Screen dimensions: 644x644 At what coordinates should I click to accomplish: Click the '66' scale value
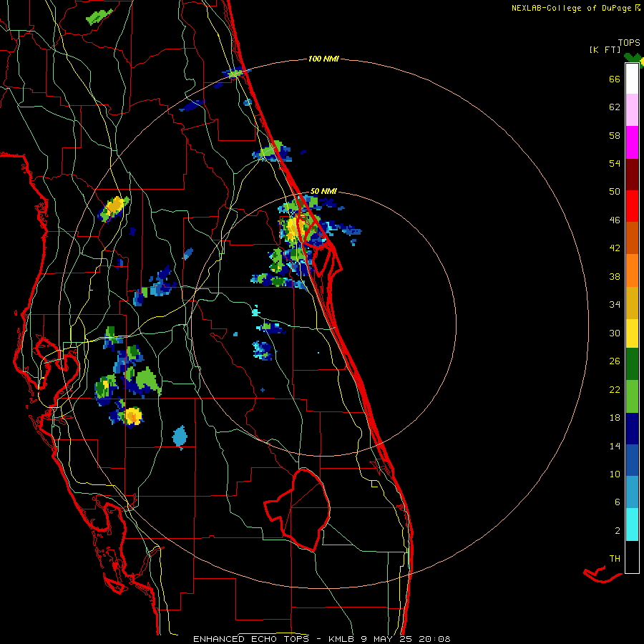point(615,79)
